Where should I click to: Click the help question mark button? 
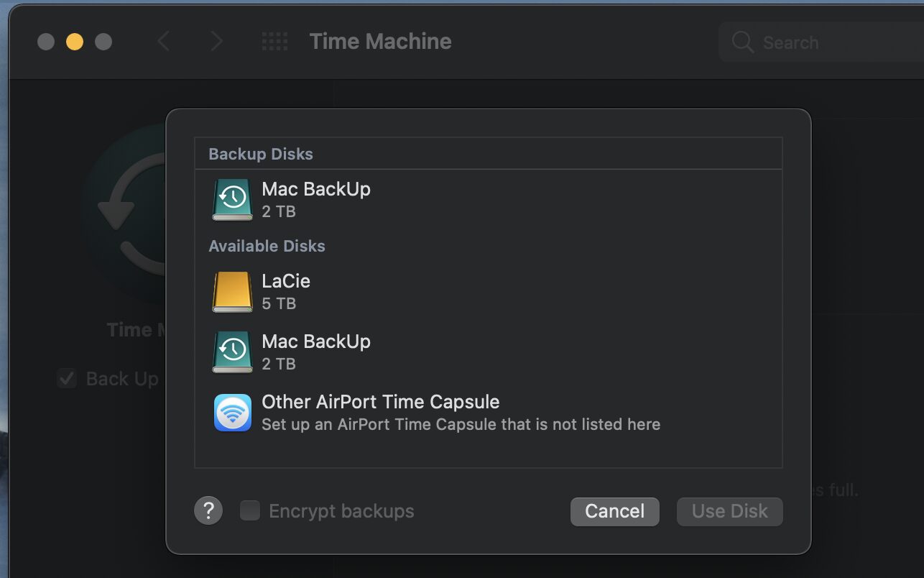208,511
